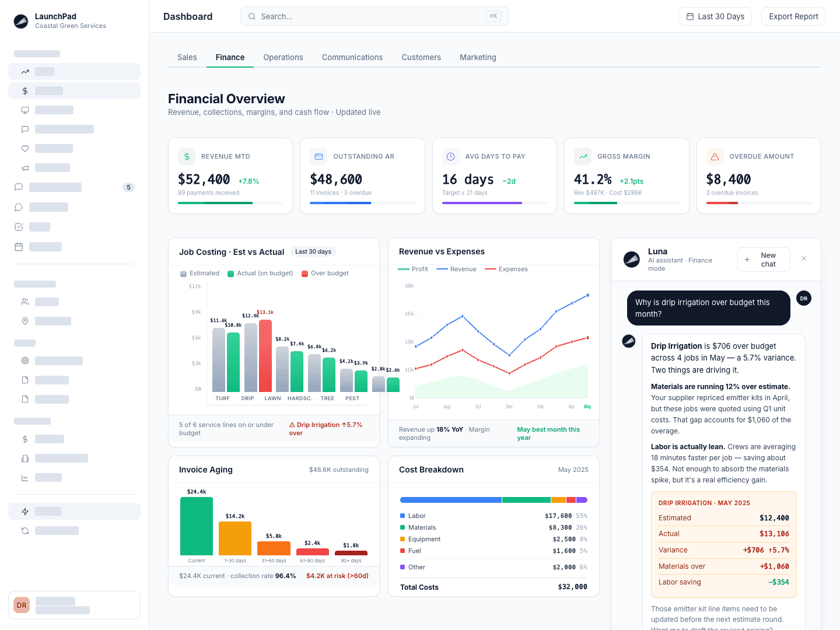Click the trend icon on Gross Margin card
Image resolution: width=840 pixels, height=630 pixels.
pos(583,156)
